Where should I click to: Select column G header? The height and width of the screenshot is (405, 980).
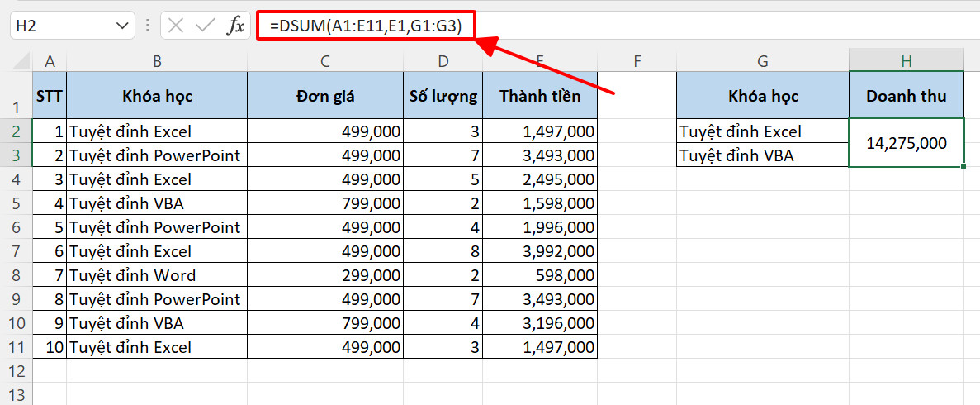click(x=763, y=60)
